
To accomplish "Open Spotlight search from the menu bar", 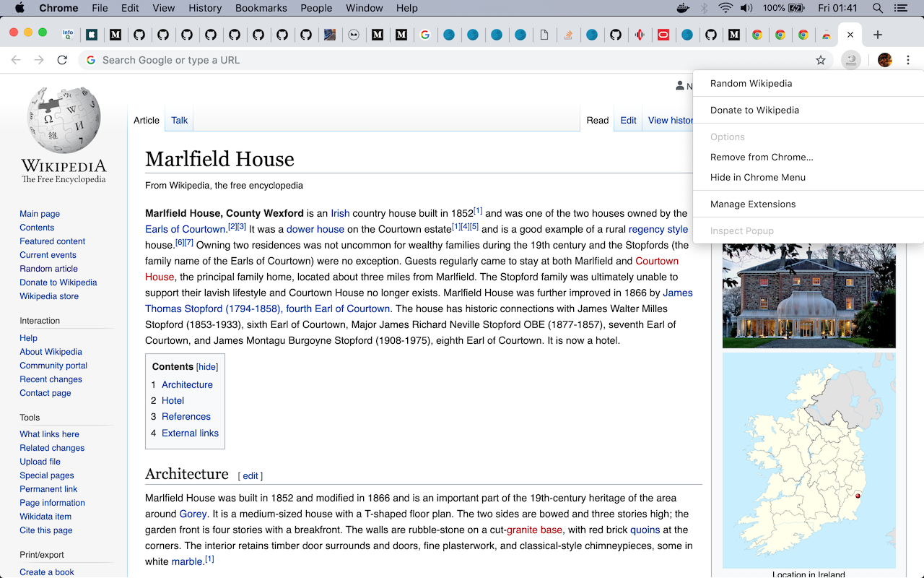I will [x=876, y=8].
